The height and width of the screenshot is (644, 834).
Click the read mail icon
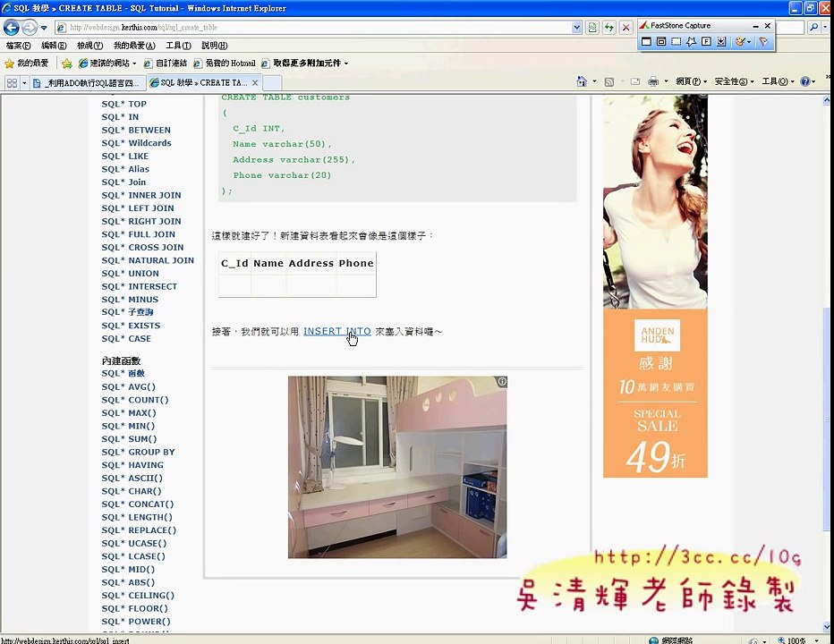coord(635,81)
